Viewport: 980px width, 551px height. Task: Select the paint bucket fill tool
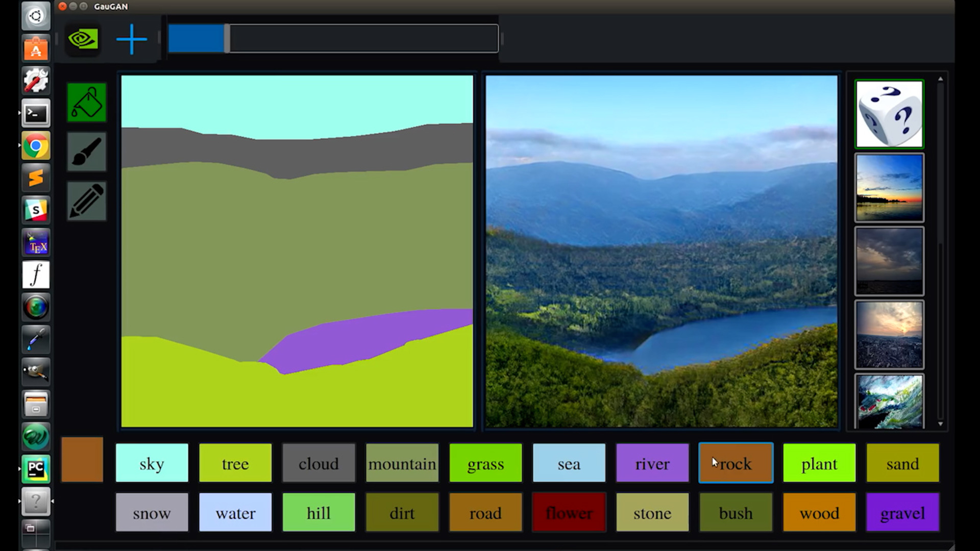pos(85,102)
